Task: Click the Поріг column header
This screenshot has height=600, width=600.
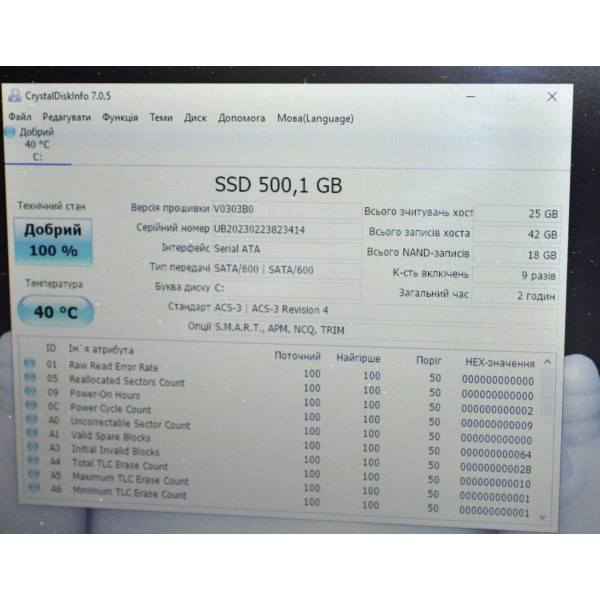Action: click(x=429, y=360)
